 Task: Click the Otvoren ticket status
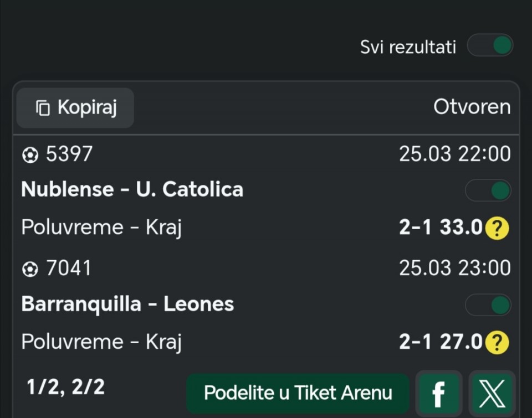pos(472,107)
